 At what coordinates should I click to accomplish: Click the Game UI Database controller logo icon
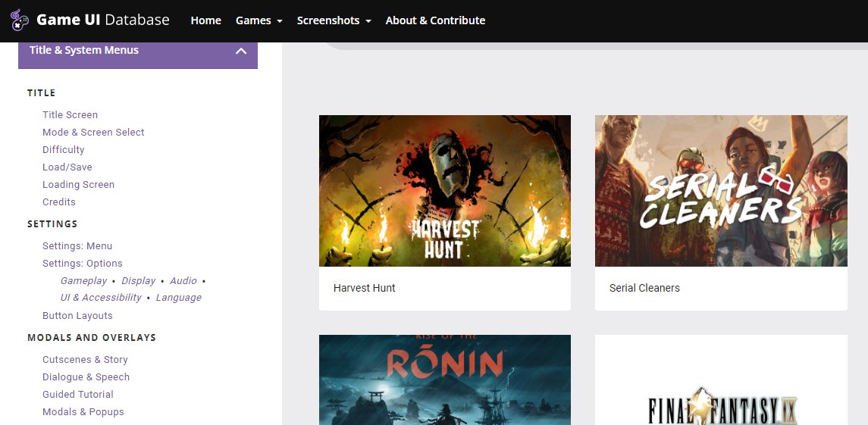(x=20, y=20)
